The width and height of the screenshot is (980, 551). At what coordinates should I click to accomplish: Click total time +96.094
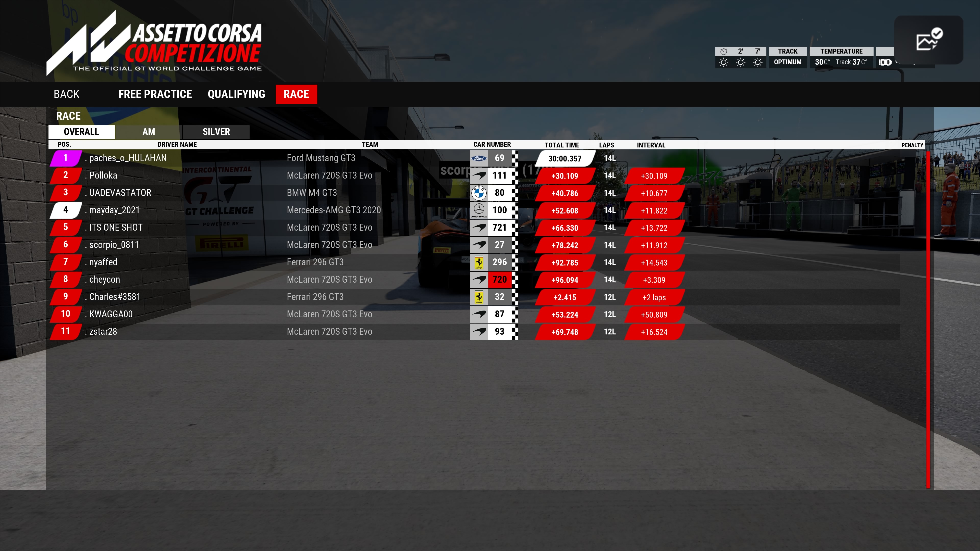[565, 280]
